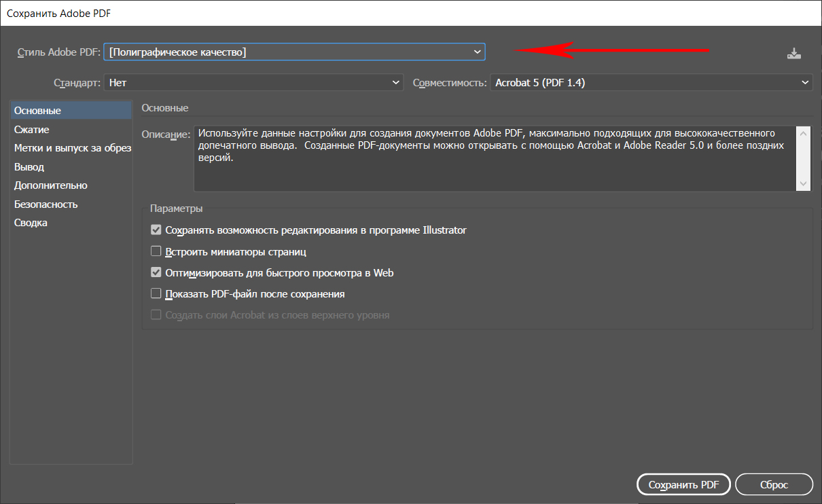Show the Сводка section
The image size is (822, 504).
71,223
